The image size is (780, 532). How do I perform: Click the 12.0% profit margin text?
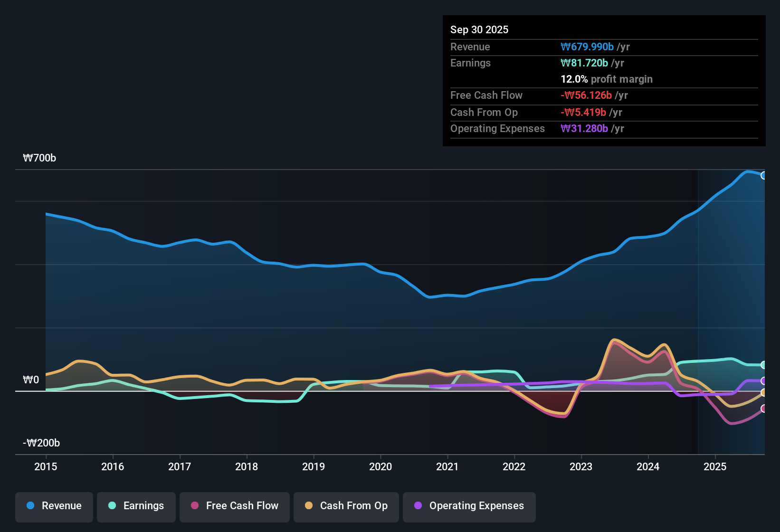[x=606, y=79]
